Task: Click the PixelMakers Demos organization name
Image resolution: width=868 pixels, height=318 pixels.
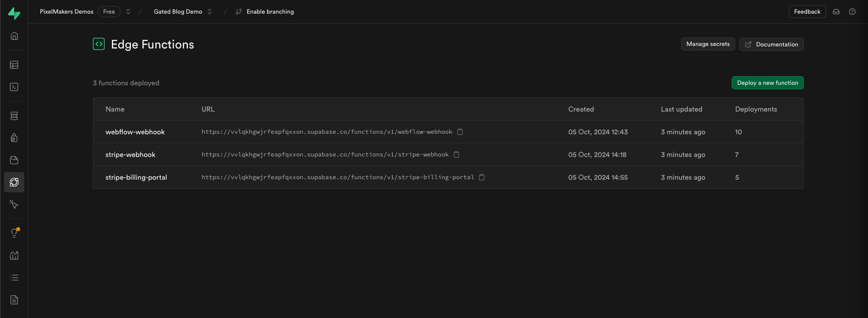Action: (x=67, y=12)
